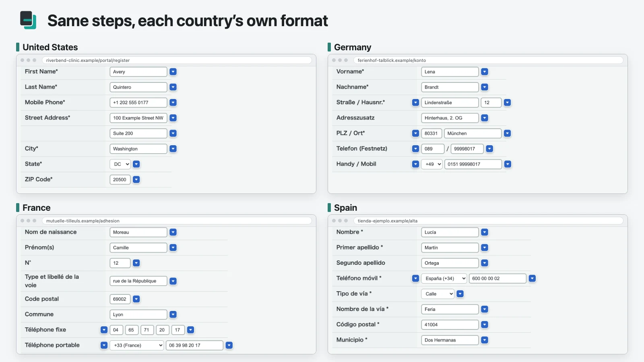Click the Teléfono móvil field 600 00 00 02

click(497, 278)
